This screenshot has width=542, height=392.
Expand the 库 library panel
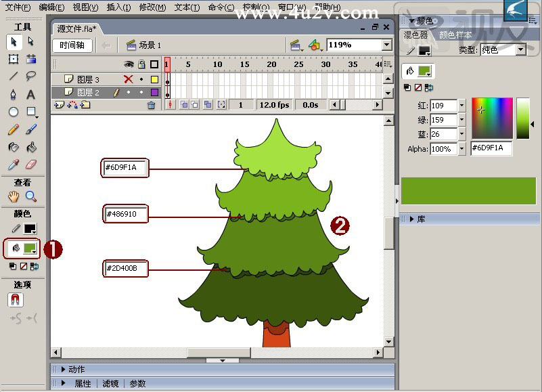[411, 219]
